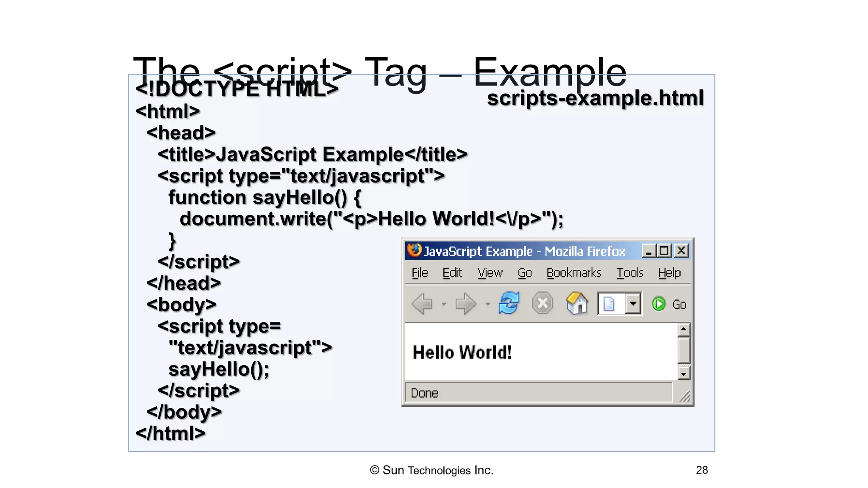Reload the page with the refresh icon
868x488 pixels.
509,303
